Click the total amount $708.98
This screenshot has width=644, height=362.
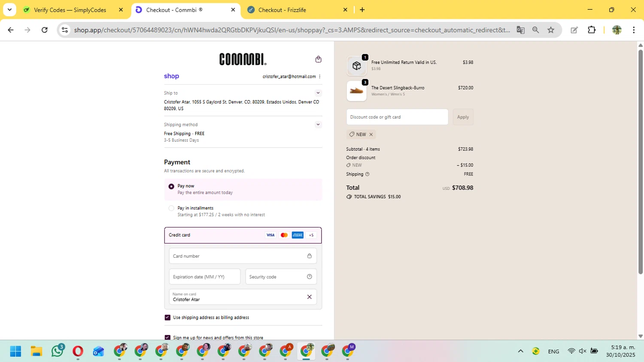point(462,188)
